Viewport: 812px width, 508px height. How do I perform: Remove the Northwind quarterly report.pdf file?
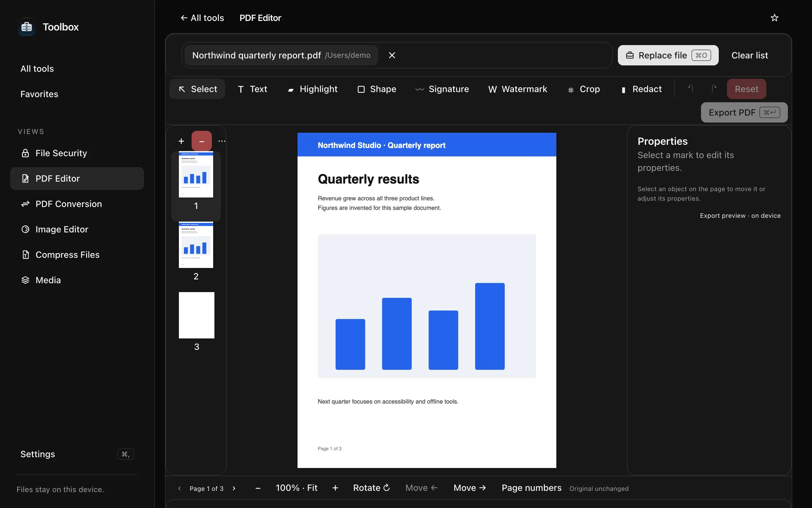pos(392,55)
